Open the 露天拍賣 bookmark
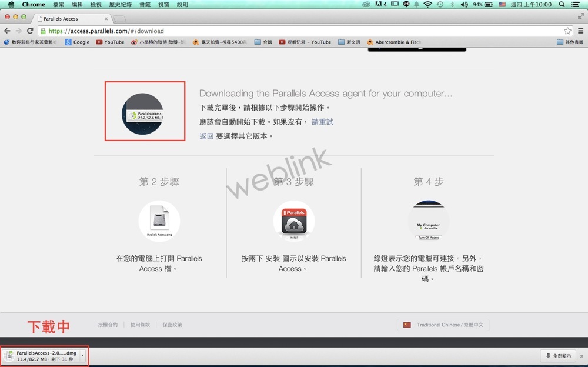This screenshot has height=367, width=588. pyautogui.click(x=220, y=42)
